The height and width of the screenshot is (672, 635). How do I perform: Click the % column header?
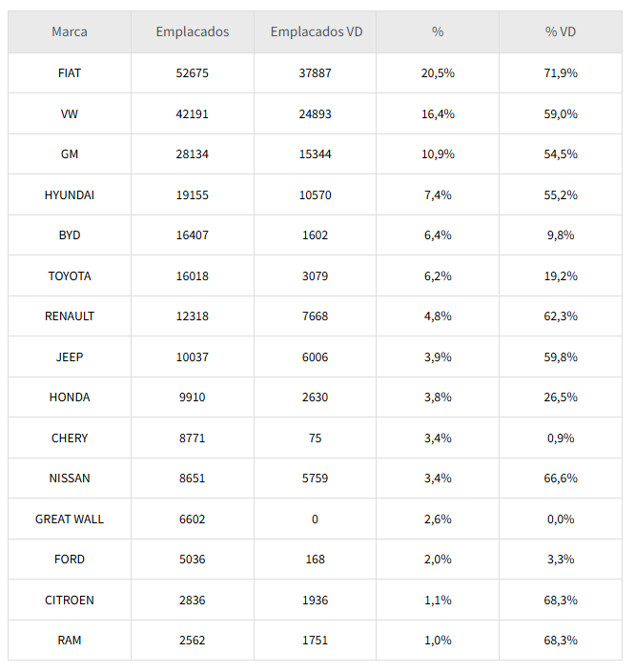point(438,31)
